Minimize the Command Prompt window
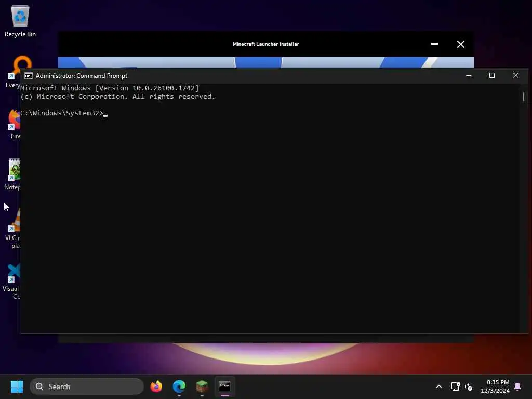Image resolution: width=532 pixels, height=399 pixels. [469, 76]
